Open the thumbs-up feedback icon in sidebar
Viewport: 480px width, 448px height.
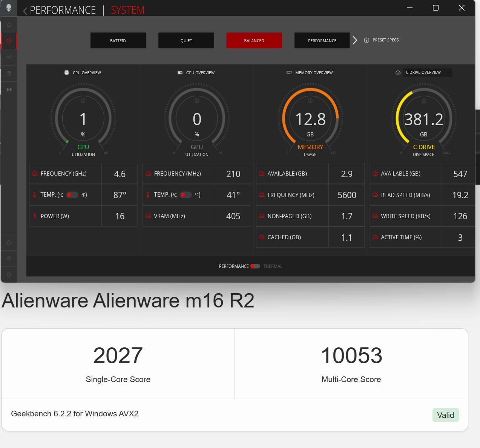pos(9,242)
